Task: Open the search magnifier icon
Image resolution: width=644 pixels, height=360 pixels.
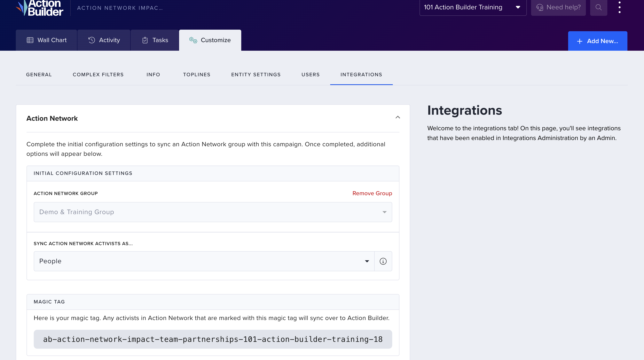Action: (599, 7)
